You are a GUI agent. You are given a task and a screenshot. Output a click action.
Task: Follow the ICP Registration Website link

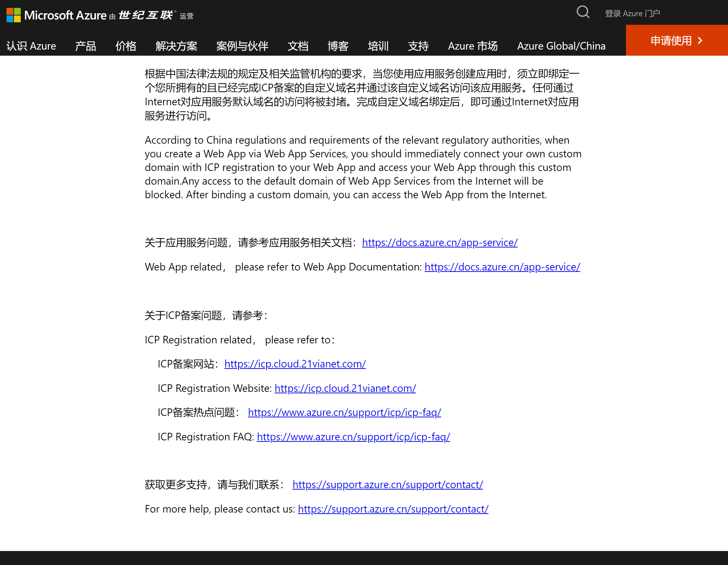[x=345, y=388]
